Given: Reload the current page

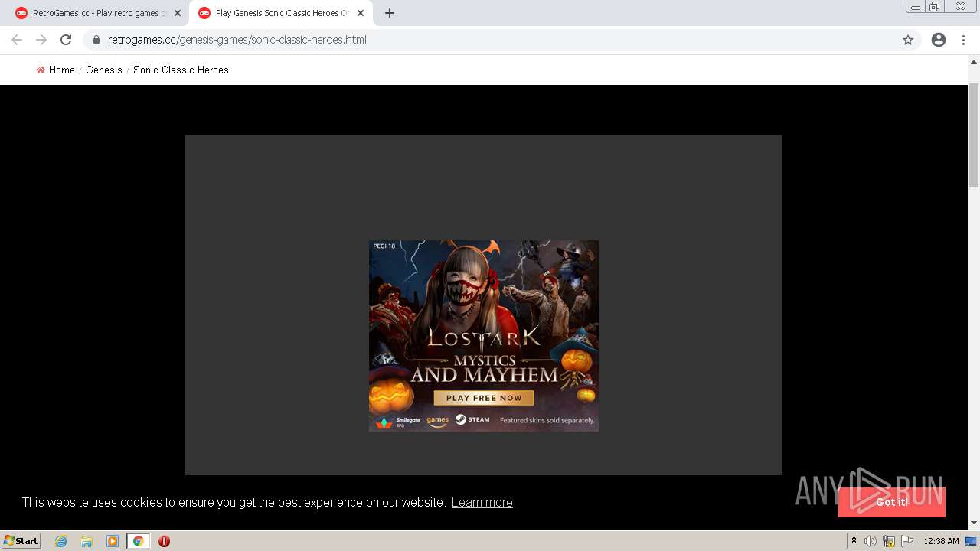Looking at the screenshot, I should (66, 40).
